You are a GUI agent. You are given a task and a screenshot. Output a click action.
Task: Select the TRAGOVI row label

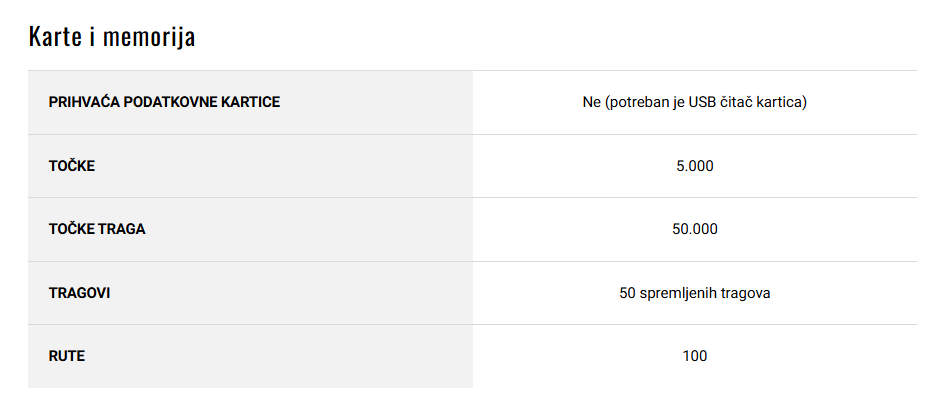[79, 294]
